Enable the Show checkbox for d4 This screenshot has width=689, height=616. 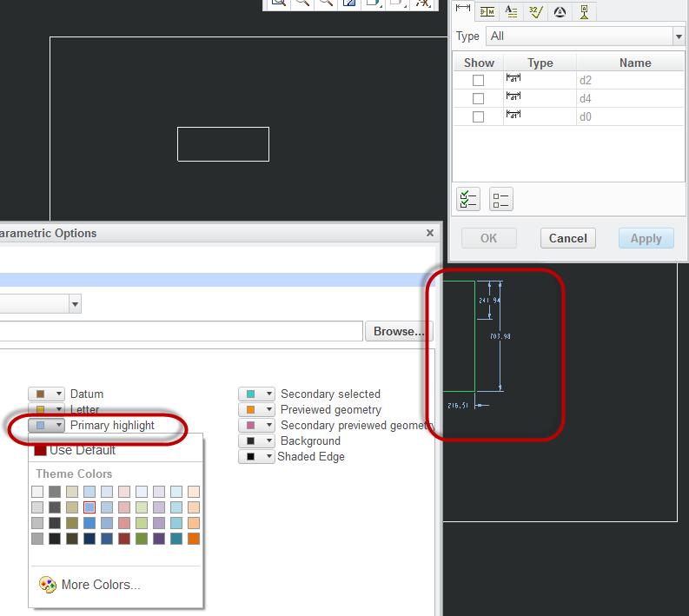[x=478, y=98]
